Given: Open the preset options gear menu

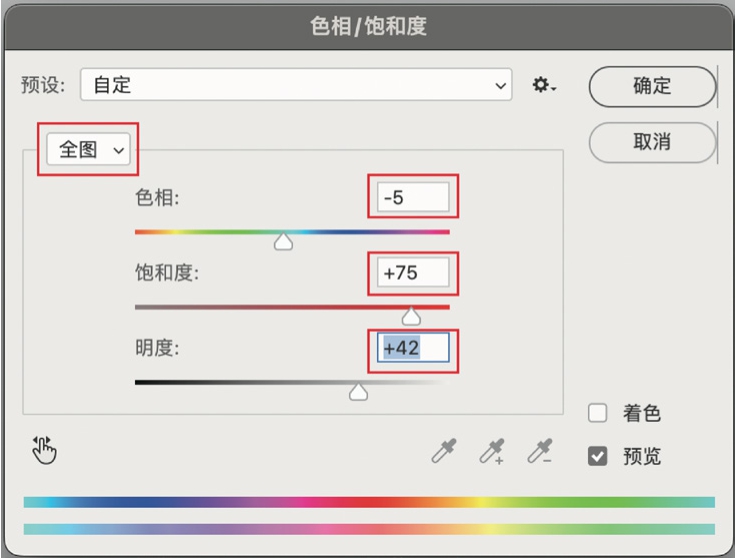Looking at the screenshot, I should coord(543,86).
